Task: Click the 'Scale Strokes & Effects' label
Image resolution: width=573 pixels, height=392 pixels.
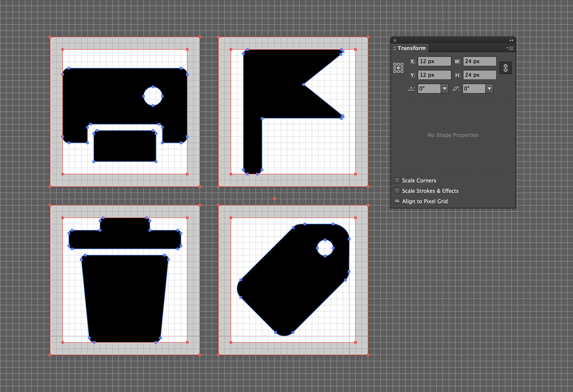Action: (x=430, y=191)
